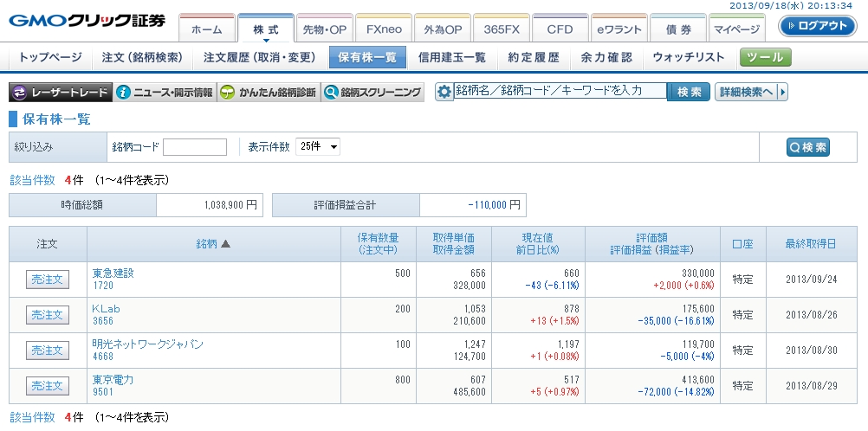The height and width of the screenshot is (431, 868).
Task: Click the ツール green button
Action: [x=765, y=58]
